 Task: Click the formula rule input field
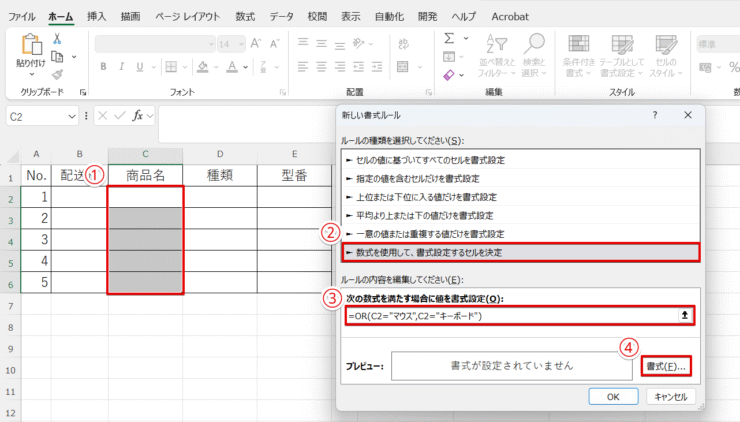(x=512, y=315)
